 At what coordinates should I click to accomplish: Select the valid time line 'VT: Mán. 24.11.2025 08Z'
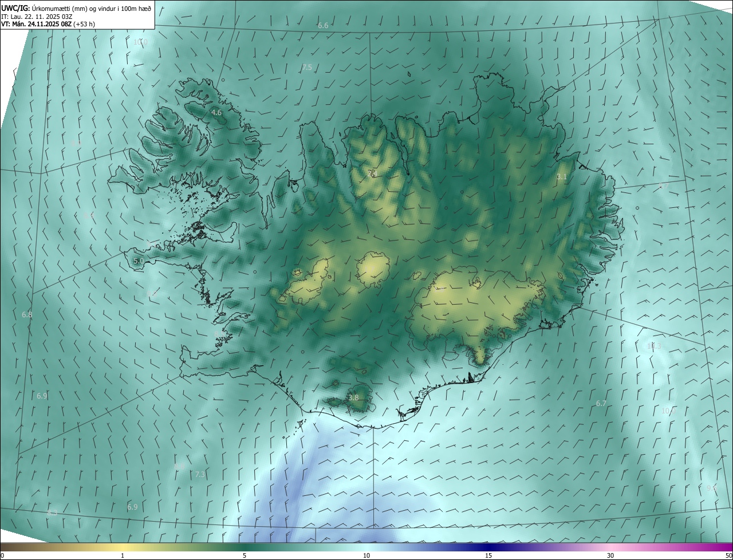(x=36, y=24)
